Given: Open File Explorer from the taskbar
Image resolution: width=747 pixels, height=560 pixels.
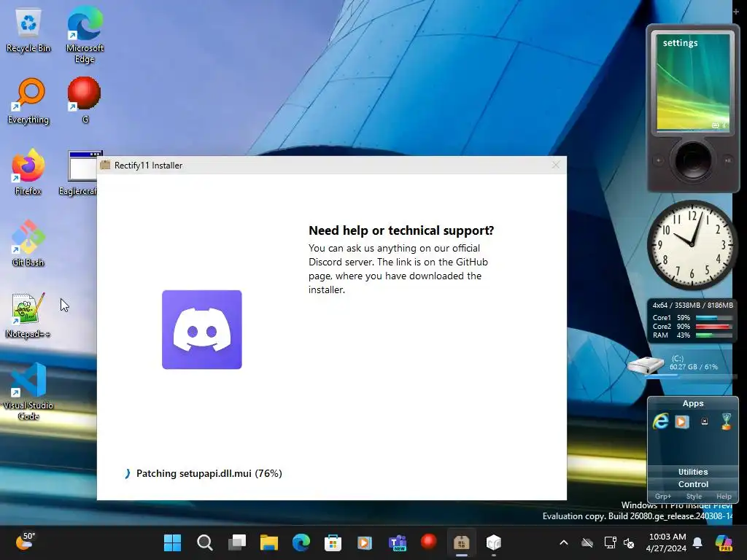Looking at the screenshot, I should pos(269,542).
